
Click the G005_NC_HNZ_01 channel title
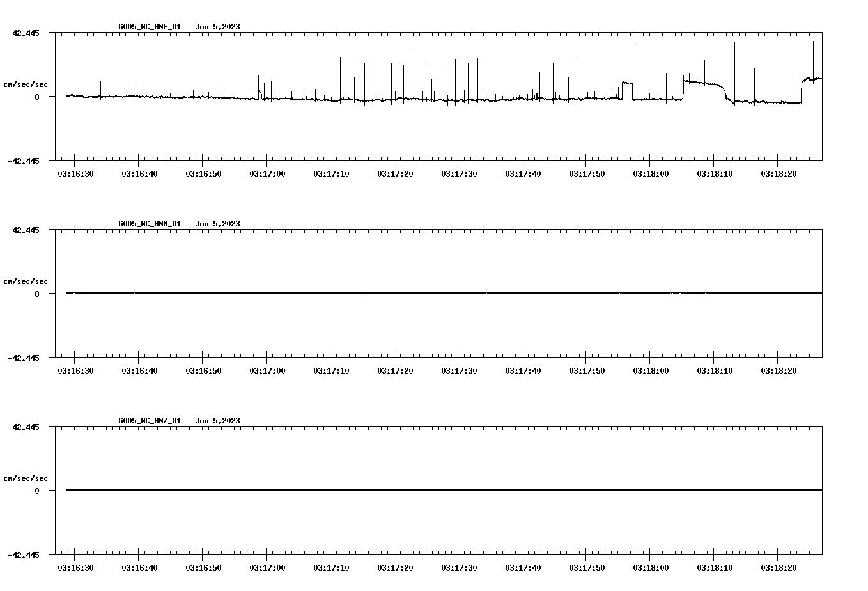click(x=150, y=421)
